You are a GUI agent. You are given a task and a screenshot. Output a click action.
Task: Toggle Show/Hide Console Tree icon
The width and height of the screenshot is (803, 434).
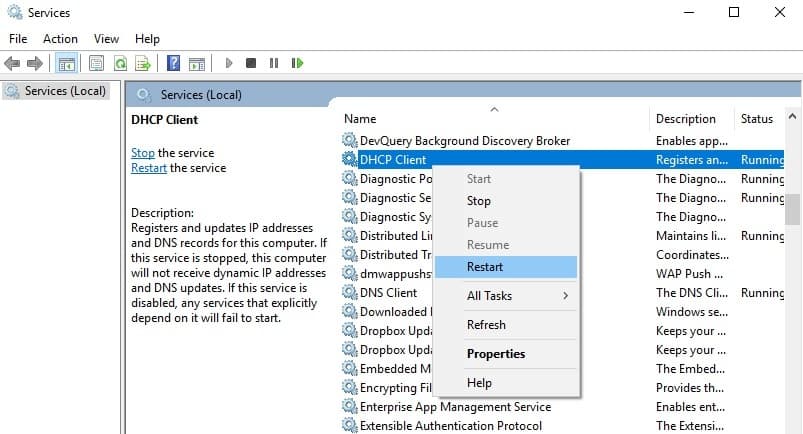click(67, 64)
